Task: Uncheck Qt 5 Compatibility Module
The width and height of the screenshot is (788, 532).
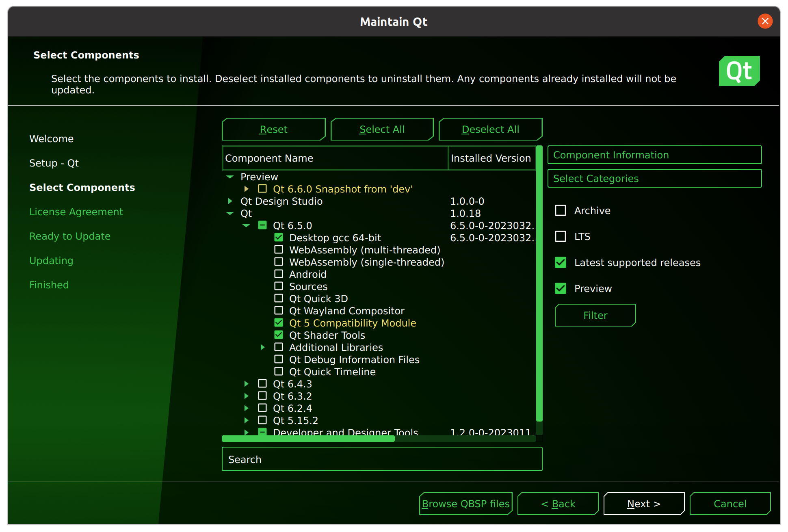Action: [279, 323]
